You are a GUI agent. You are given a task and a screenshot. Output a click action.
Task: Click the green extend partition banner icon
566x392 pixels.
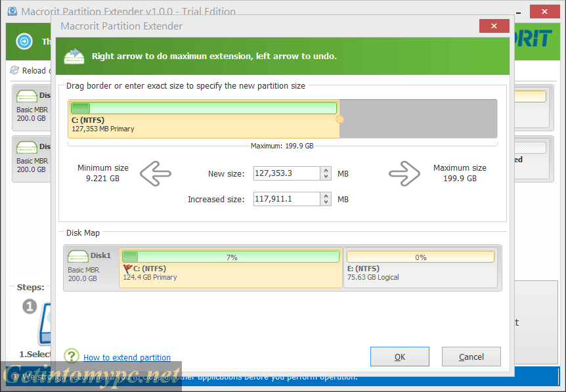pyautogui.click(x=74, y=56)
